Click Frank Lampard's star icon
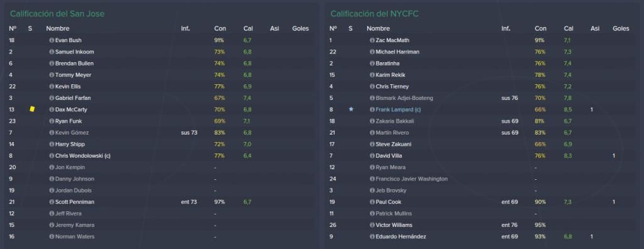This screenshot has width=644, height=249. coord(351,109)
